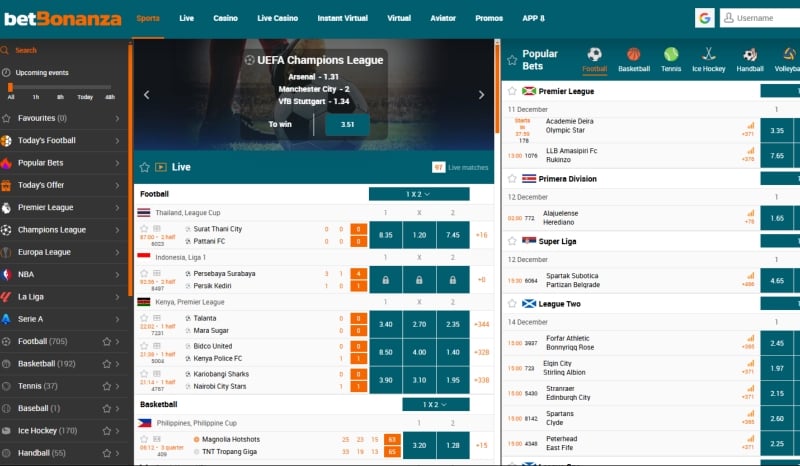Favourite the Live section with its star
This screenshot has height=466, width=800.
[144, 167]
